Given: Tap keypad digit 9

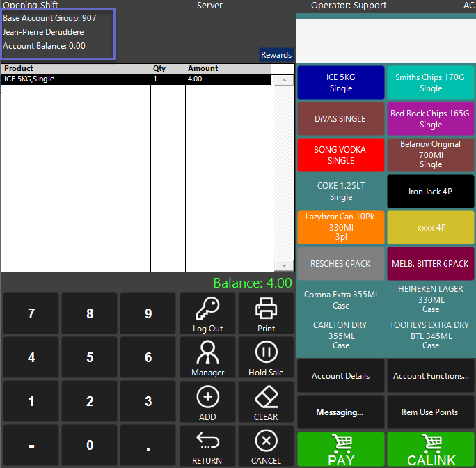Looking at the screenshot, I should [148, 313].
